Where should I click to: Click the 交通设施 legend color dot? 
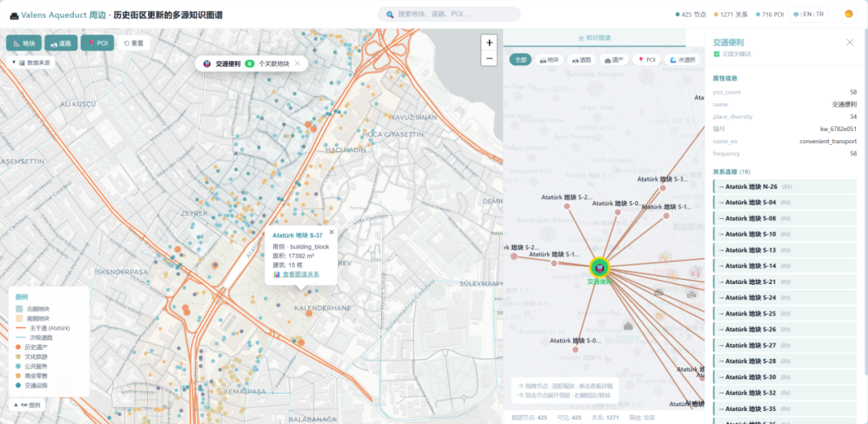[x=19, y=385]
